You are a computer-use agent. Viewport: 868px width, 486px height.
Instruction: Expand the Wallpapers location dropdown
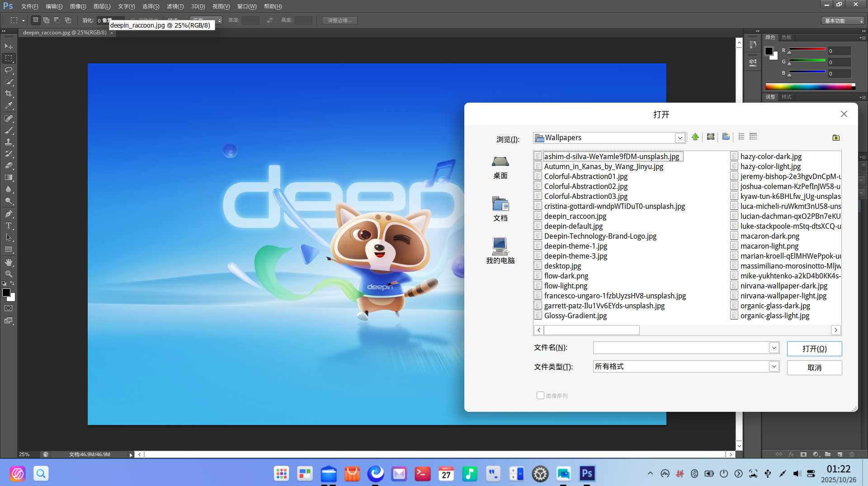click(x=679, y=138)
